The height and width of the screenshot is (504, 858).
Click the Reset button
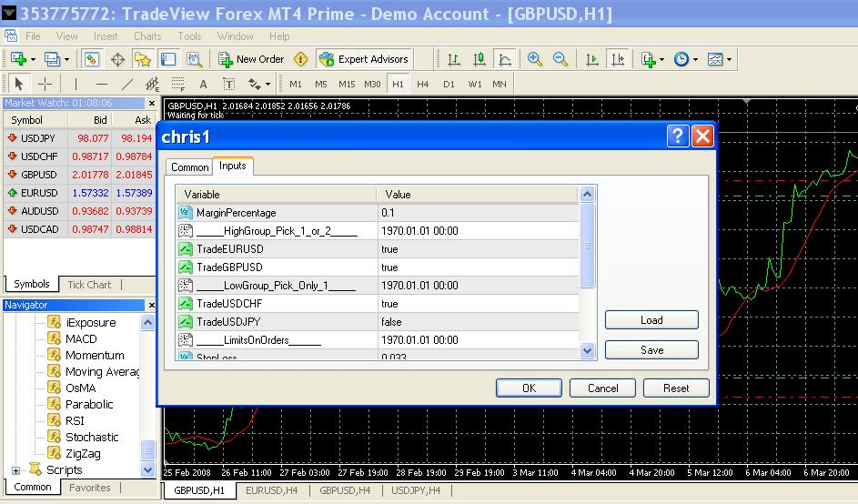pyautogui.click(x=676, y=388)
